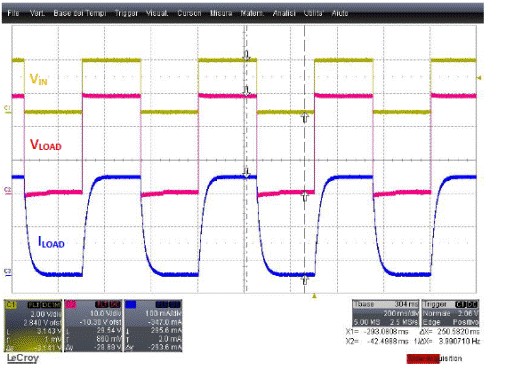Open the Cursori menu

pyautogui.click(x=189, y=13)
